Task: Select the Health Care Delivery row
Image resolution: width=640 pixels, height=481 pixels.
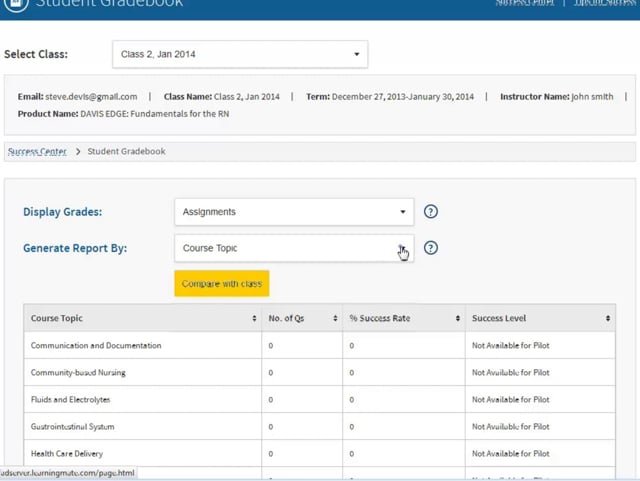Action: click(320, 453)
